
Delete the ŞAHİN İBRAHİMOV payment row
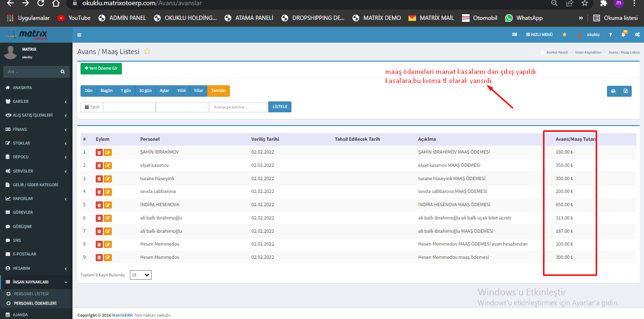(99, 152)
